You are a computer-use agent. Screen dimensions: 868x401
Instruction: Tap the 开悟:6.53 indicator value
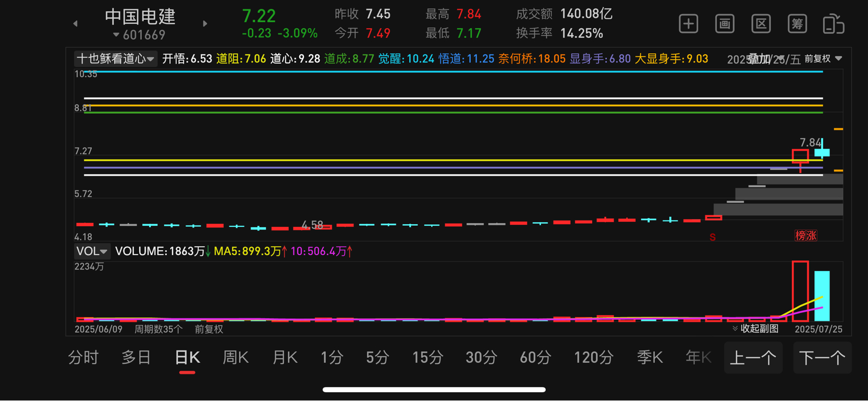(x=187, y=58)
